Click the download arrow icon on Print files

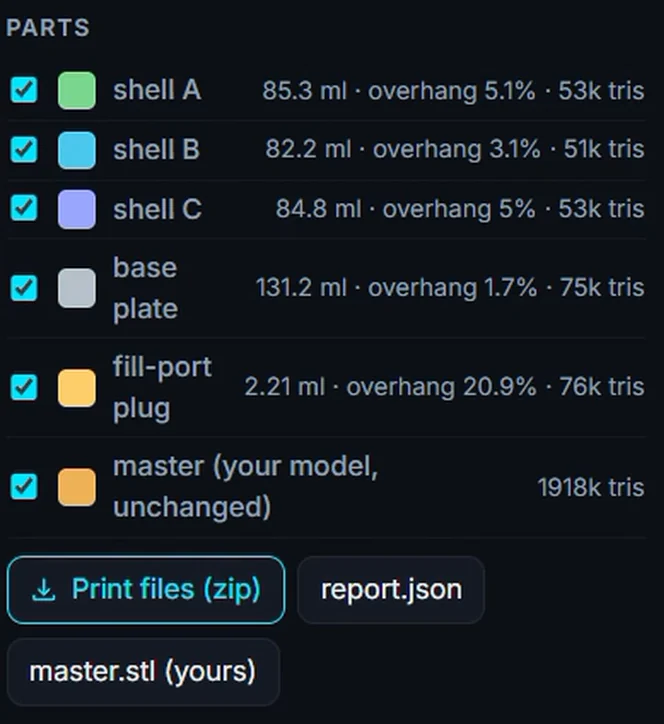tap(44, 591)
